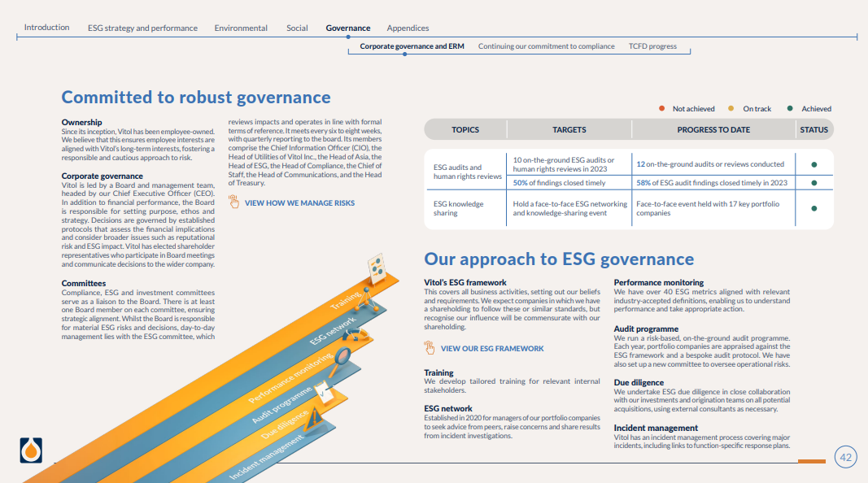The image size is (868, 483).
Task: Select the Governance tab
Action: (347, 28)
